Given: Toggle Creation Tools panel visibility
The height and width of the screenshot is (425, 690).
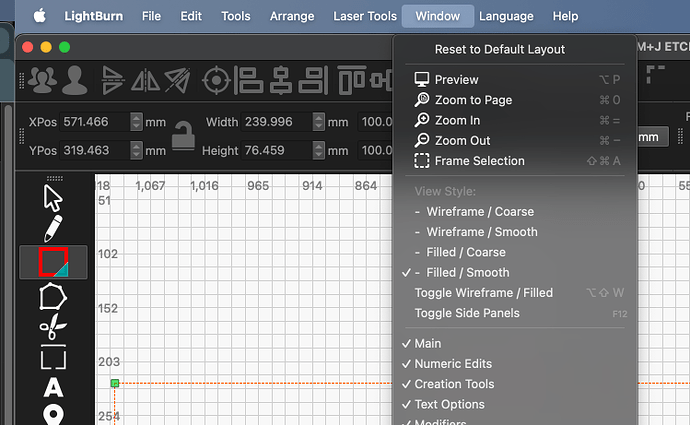Looking at the screenshot, I should coord(454,384).
